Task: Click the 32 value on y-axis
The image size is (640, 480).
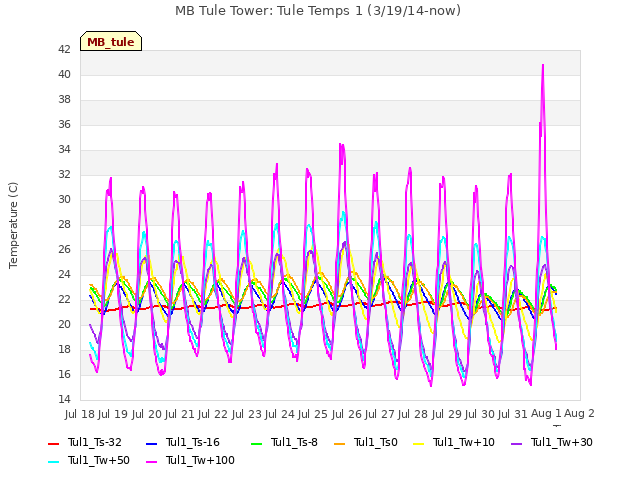Action: [64, 174]
